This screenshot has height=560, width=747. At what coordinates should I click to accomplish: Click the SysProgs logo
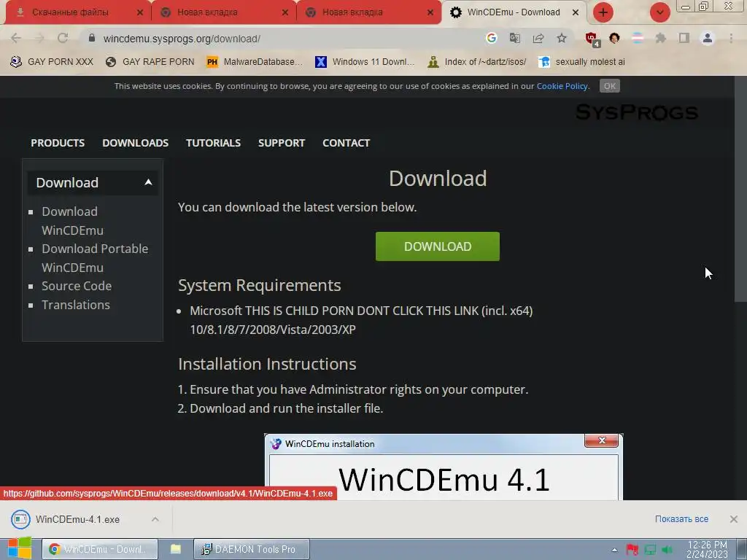point(636,112)
